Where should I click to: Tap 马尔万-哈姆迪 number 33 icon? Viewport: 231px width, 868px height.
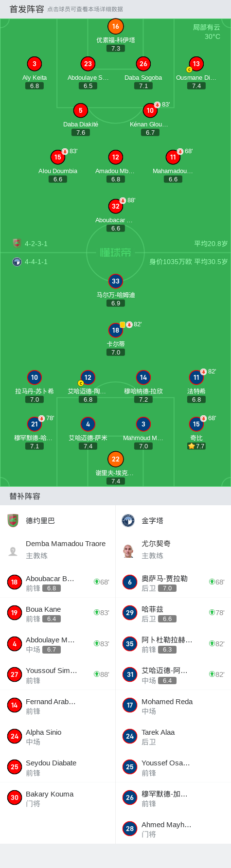116,281
